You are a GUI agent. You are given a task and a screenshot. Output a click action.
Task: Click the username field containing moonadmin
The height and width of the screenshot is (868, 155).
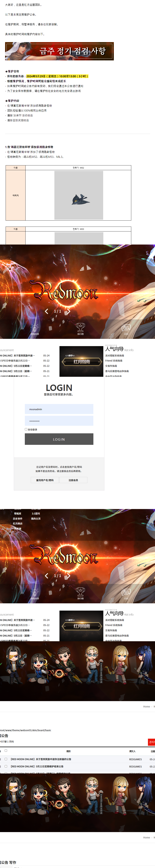59,409
